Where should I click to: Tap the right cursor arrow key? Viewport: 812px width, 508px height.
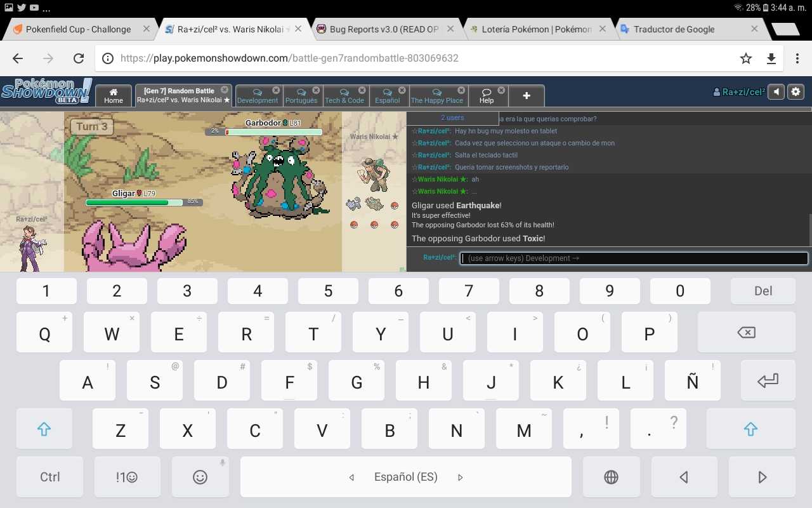[763, 477]
